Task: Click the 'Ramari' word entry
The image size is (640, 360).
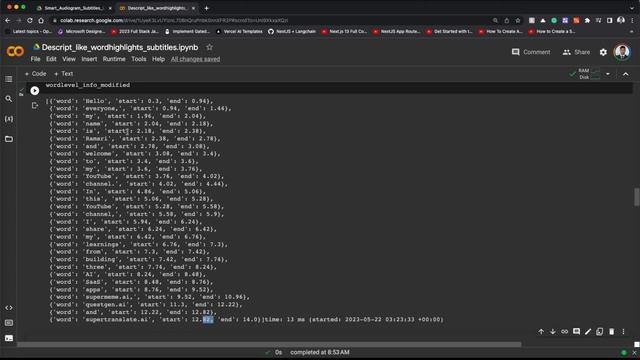Action: click(97, 139)
